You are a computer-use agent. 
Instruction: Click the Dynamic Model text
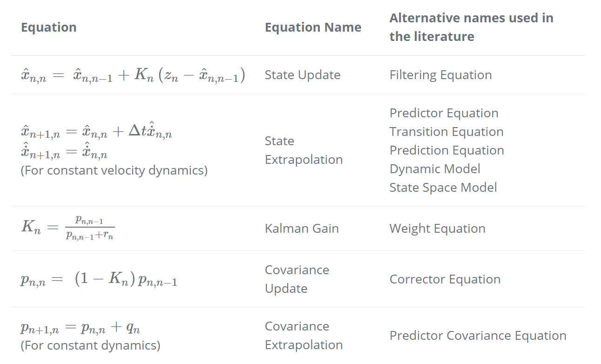tap(435, 169)
